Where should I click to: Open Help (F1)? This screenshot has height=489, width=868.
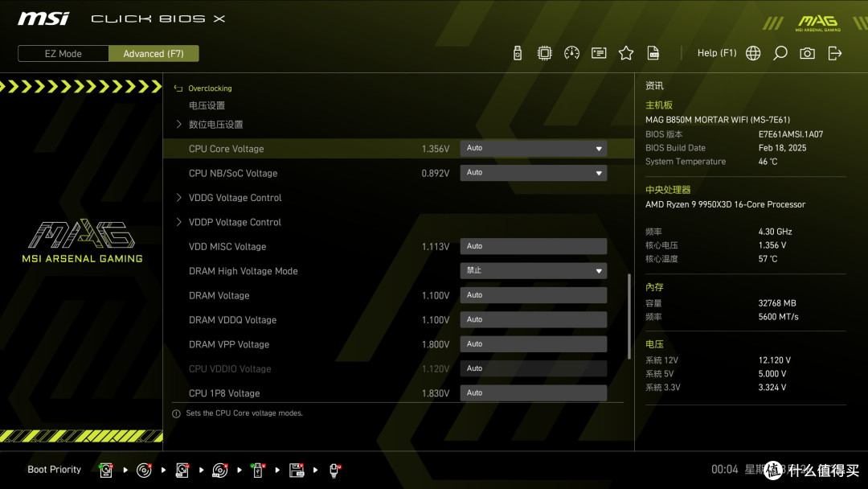point(717,53)
